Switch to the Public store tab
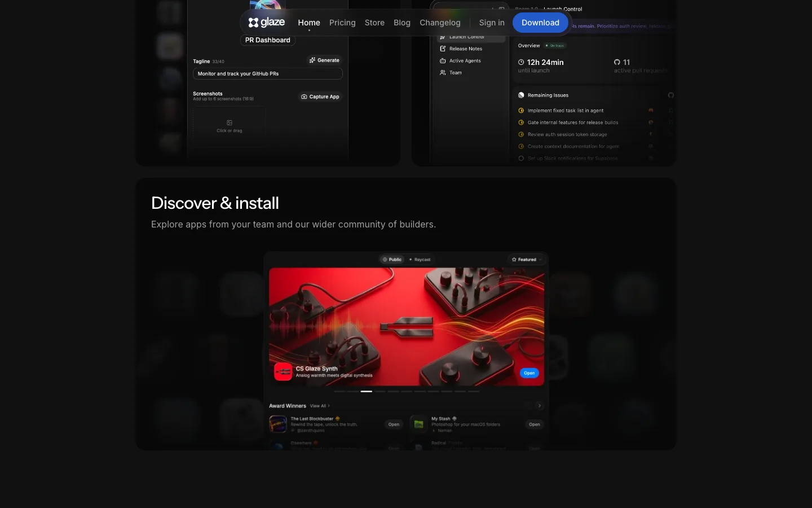The width and height of the screenshot is (812, 508). 392,260
